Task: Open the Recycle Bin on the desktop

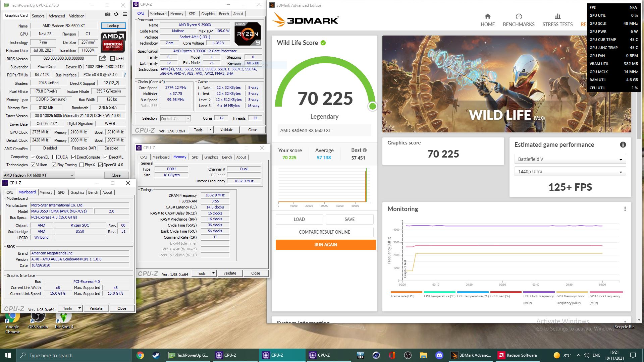Action: coord(624,326)
